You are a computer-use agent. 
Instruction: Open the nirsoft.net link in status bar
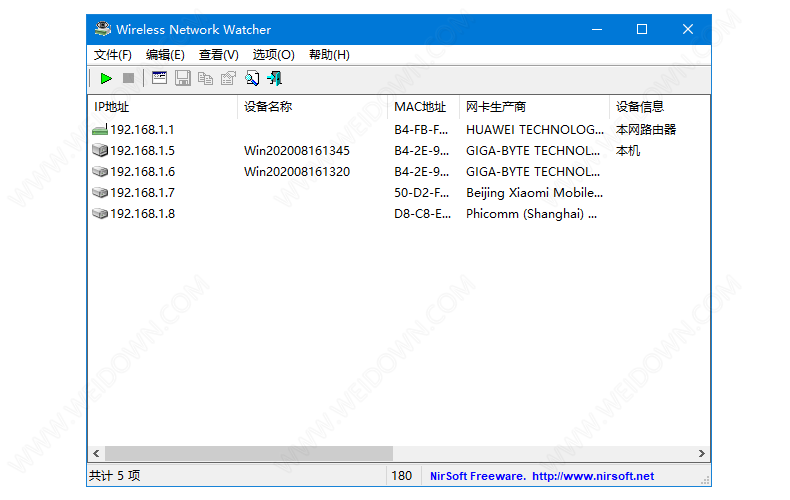593,476
